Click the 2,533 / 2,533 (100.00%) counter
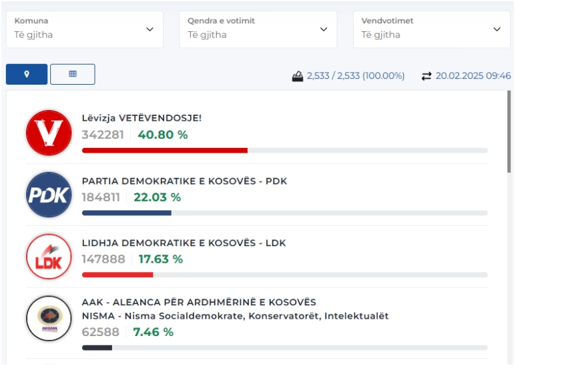 coord(356,76)
